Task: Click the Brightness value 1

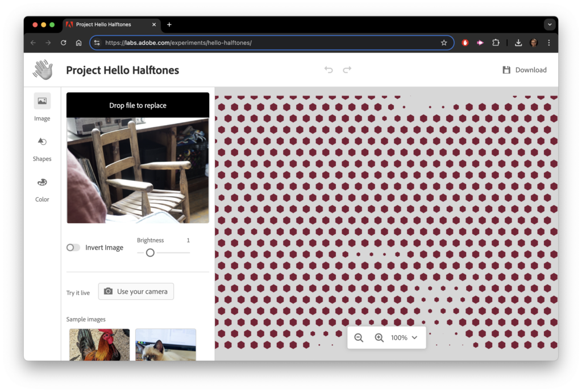Action: click(188, 240)
